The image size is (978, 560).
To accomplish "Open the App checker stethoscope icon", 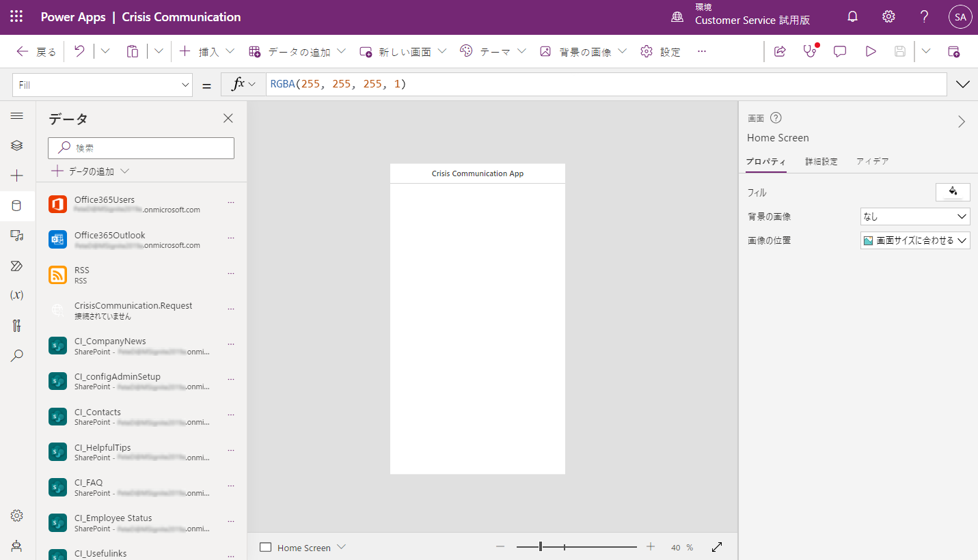I will pyautogui.click(x=811, y=51).
